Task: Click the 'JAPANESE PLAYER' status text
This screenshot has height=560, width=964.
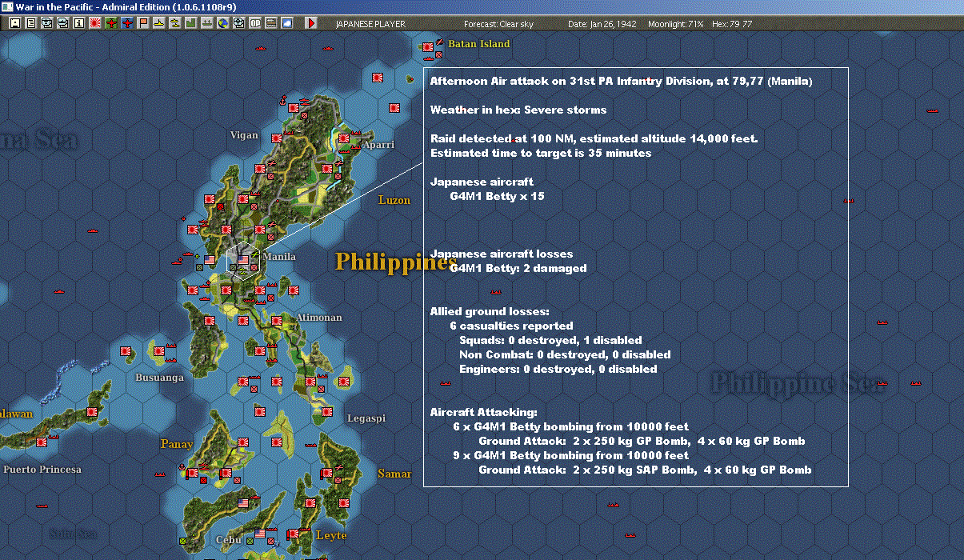Action: coord(370,24)
